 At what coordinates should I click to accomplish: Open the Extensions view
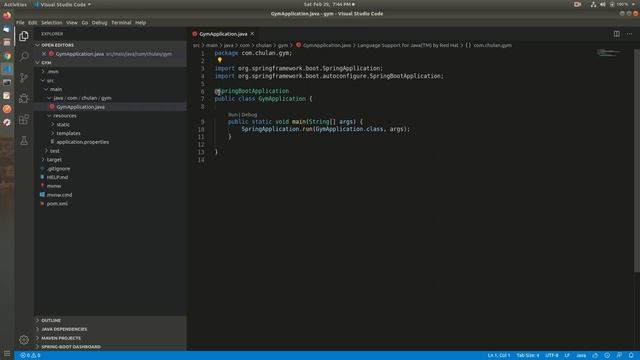click(24, 119)
